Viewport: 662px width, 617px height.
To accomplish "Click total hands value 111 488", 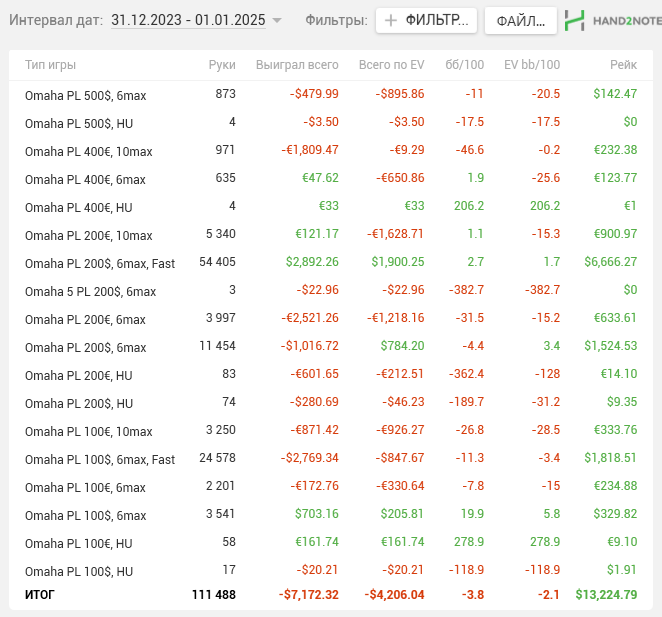I will coord(214,595).
